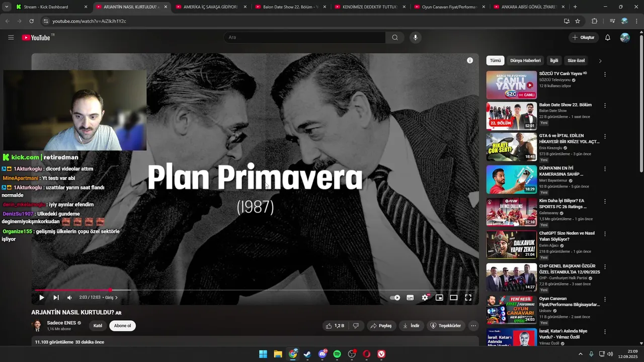Image resolution: width=644 pixels, height=362 pixels.
Task: Open options for ChatGPT video
Action: point(605,234)
